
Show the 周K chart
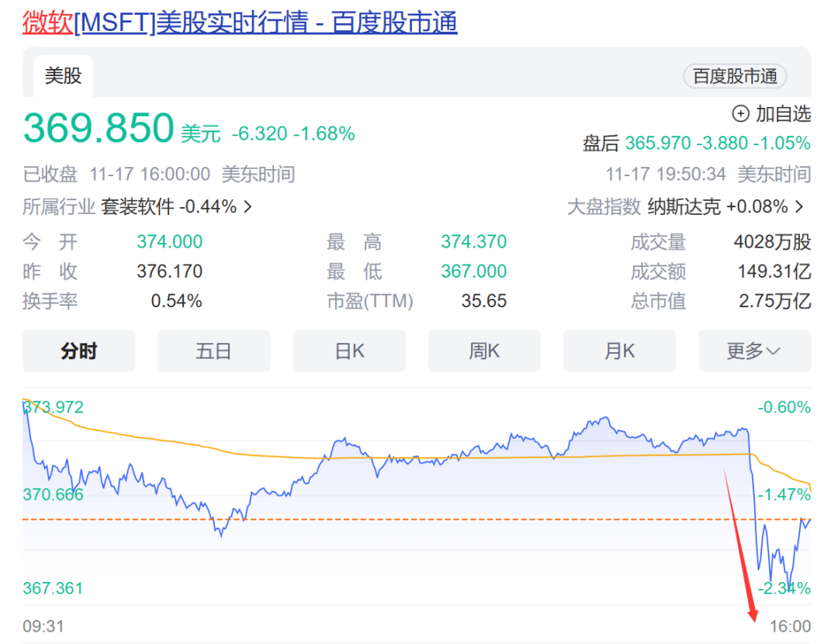click(x=484, y=351)
